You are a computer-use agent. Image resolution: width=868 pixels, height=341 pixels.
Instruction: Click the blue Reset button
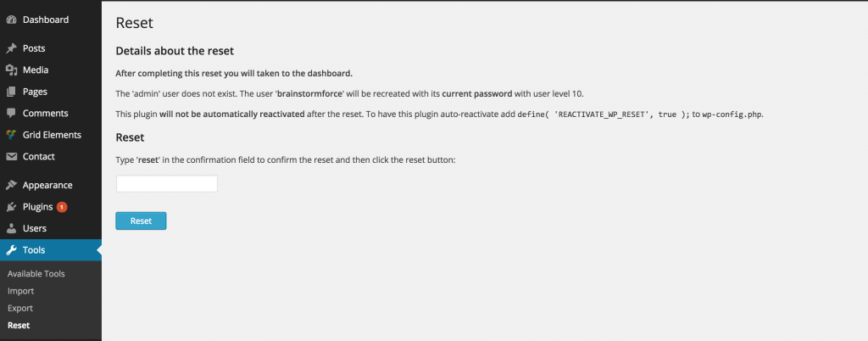(x=141, y=221)
